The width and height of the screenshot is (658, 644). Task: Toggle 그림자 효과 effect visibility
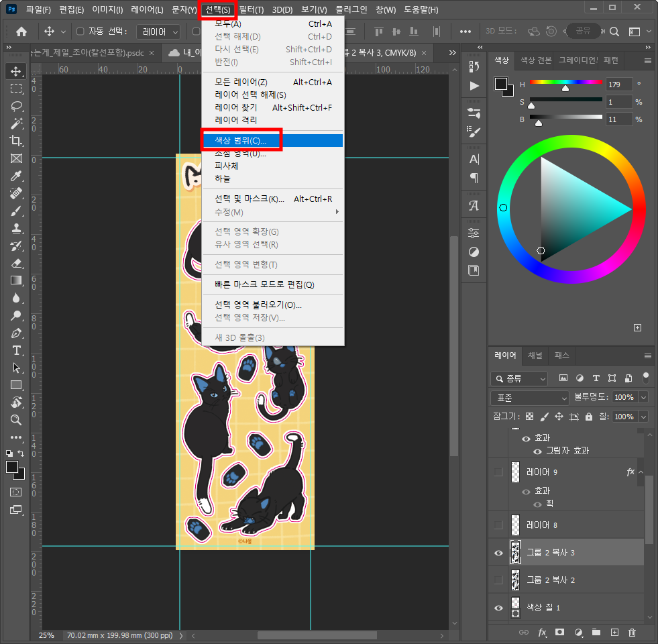pos(537,451)
